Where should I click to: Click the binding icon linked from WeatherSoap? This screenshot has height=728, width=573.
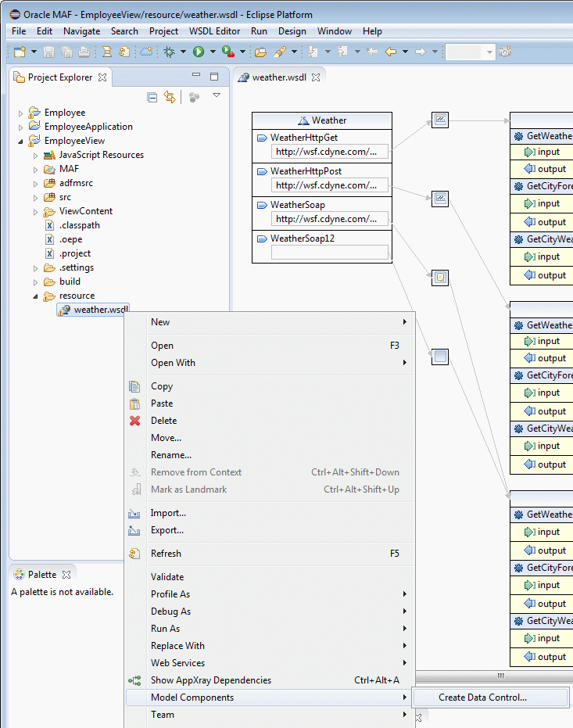(x=440, y=278)
